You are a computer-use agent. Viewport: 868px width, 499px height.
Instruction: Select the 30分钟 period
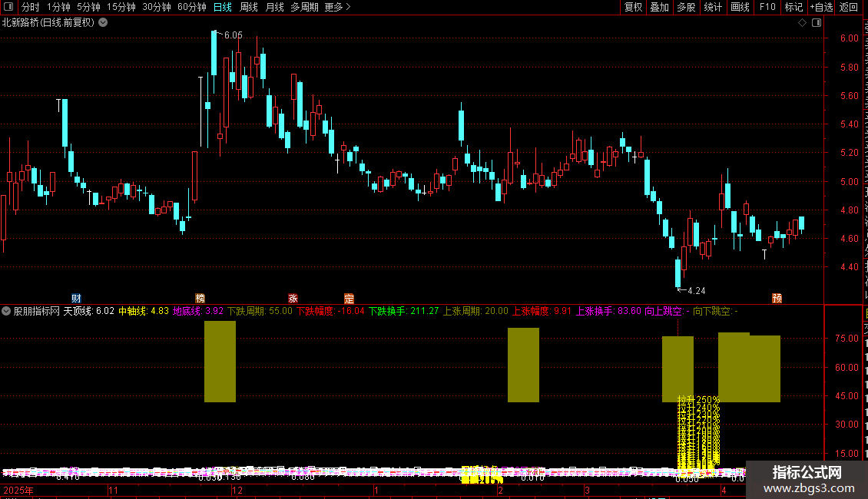click(x=156, y=7)
